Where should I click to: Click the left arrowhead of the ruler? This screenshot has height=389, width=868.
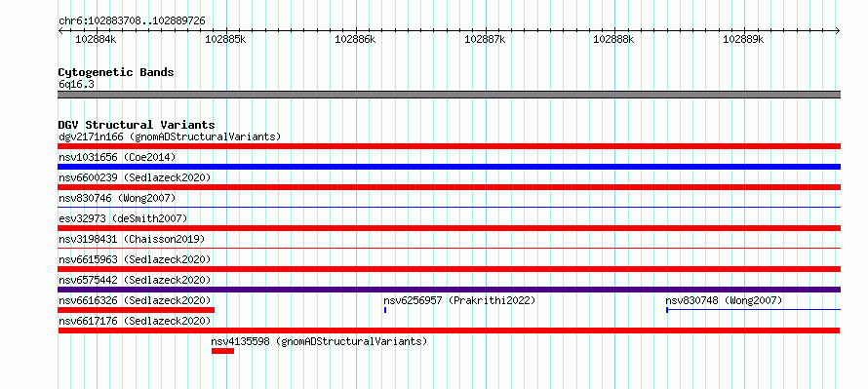coord(60,30)
